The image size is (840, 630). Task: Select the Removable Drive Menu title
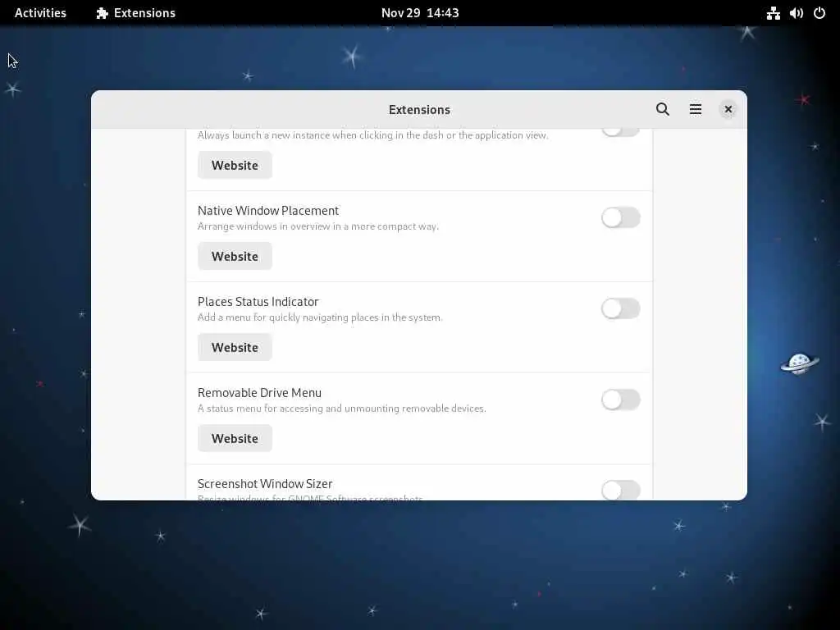(259, 393)
